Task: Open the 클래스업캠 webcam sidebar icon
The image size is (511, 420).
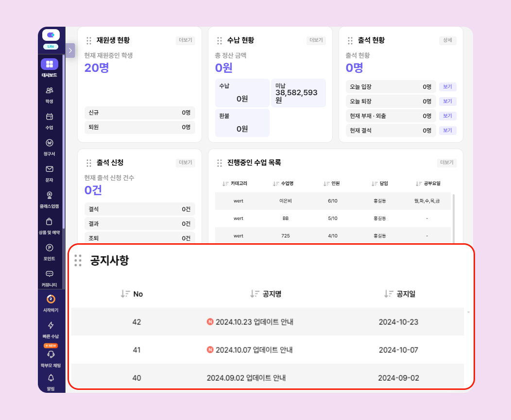Action: tap(50, 195)
